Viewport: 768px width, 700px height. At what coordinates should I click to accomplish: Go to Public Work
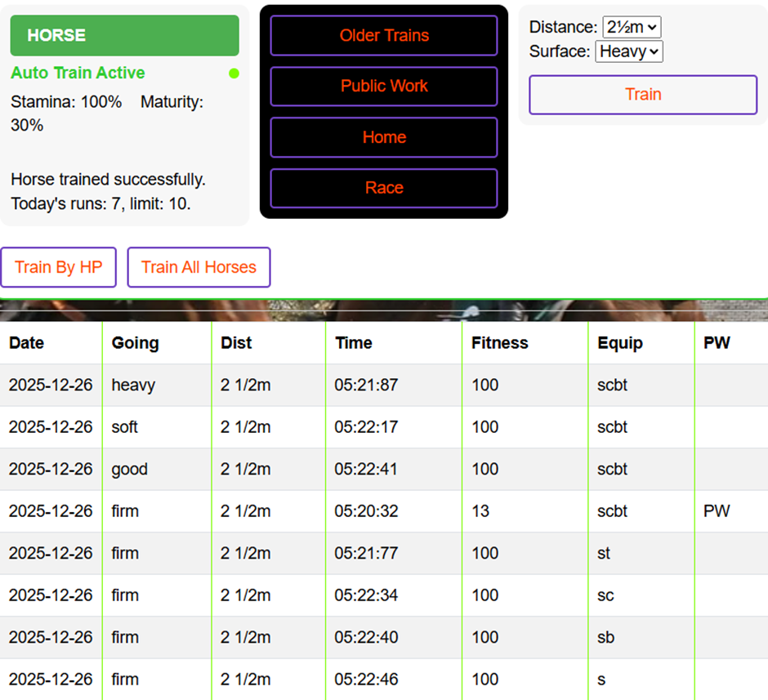(384, 87)
